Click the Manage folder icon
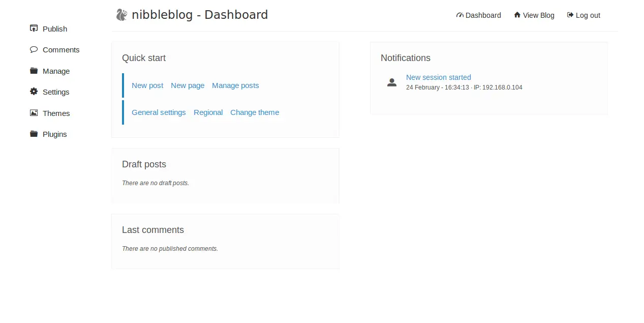The image size is (644, 323). tap(34, 71)
